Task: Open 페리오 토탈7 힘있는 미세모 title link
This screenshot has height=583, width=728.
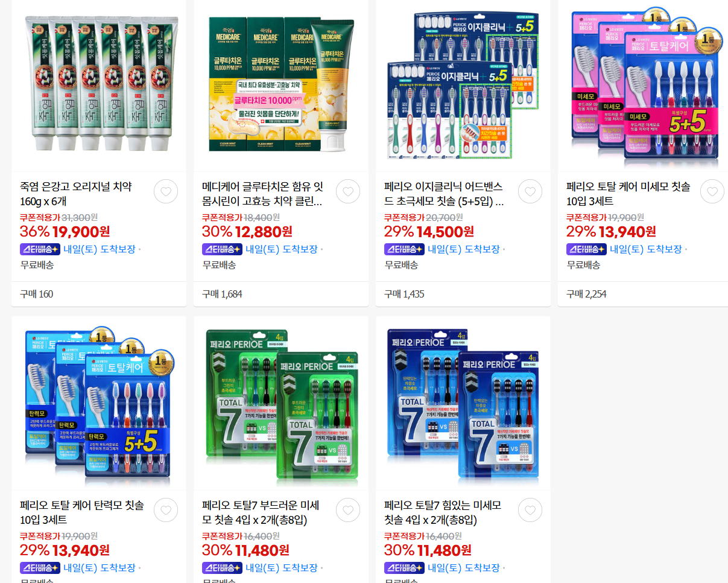Action: click(x=443, y=512)
